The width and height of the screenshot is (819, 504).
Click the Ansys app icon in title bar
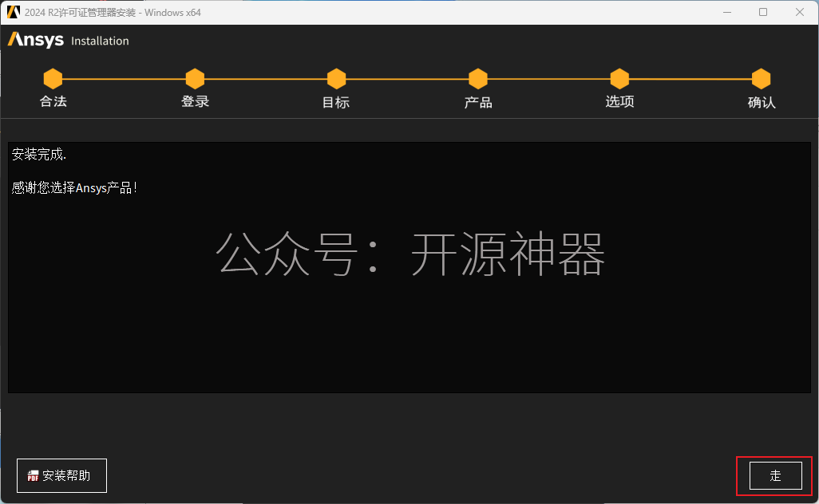tap(13, 12)
